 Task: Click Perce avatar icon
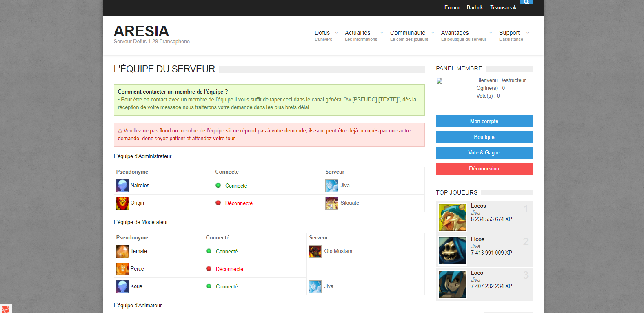coord(122,269)
